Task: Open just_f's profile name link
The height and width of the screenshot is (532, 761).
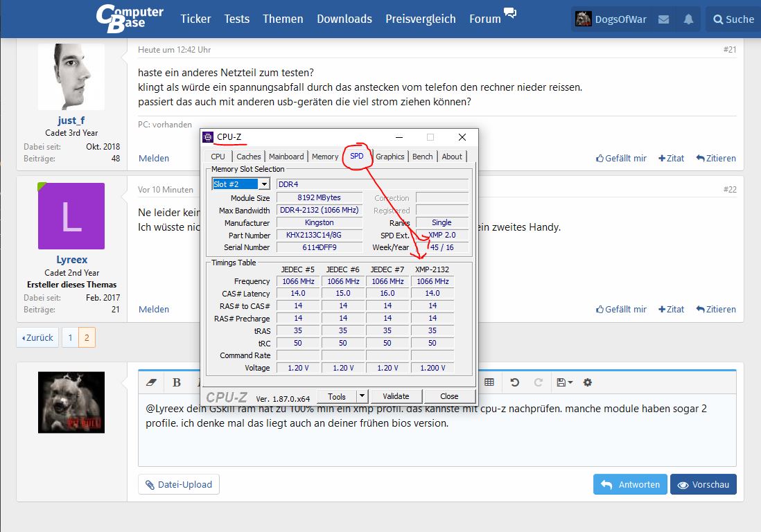Action: coord(71,121)
